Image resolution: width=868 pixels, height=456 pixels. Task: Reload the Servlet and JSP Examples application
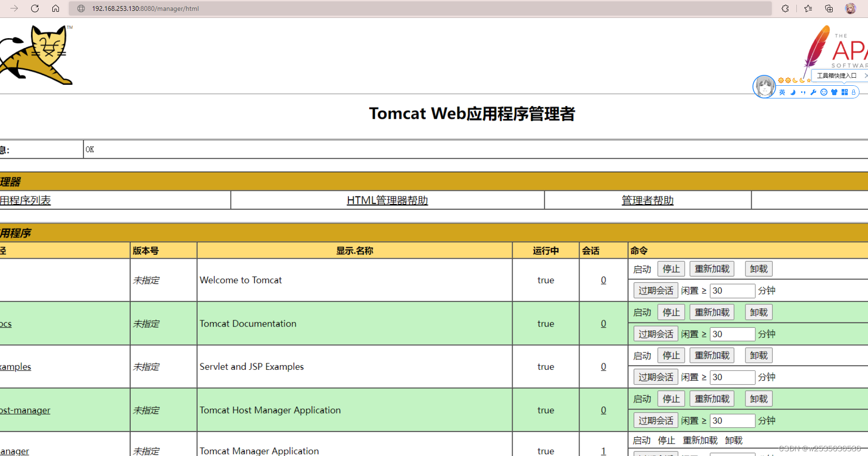(712, 355)
